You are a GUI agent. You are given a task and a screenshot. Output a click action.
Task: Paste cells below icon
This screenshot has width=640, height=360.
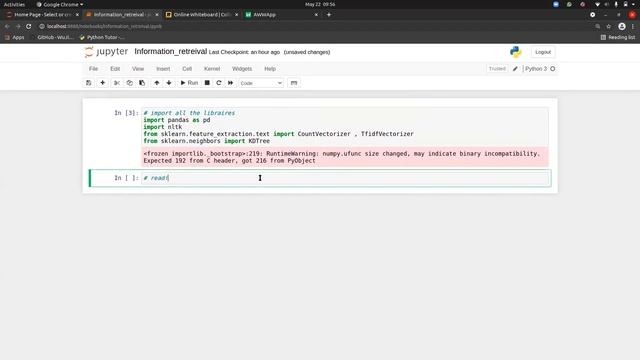[142, 83]
